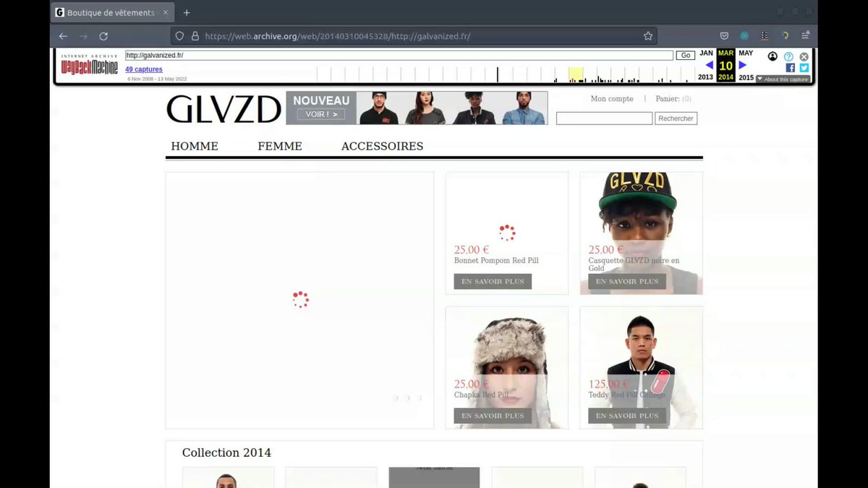This screenshot has width=868, height=488.
Task: Bookmark this page with the star icon
Action: click(x=648, y=35)
